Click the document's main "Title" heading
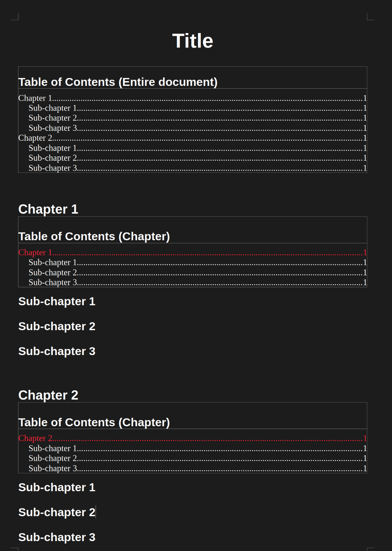 click(x=192, y=41)
